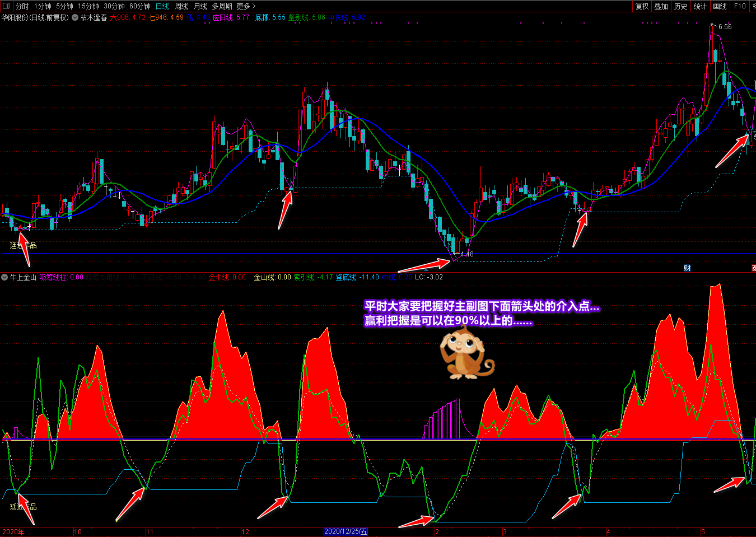Select the 2020/12/25 date marker on timeline
The width and height of the screenshot is (756, 537).
coord(346,531)
